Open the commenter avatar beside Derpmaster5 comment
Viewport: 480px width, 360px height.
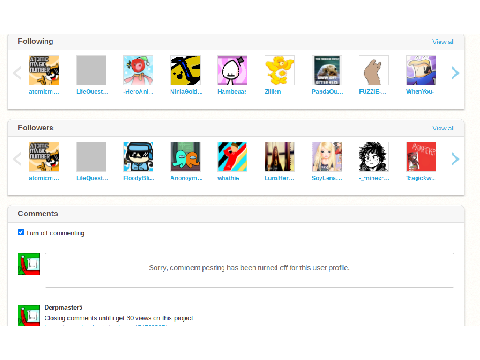click(29, 315)
